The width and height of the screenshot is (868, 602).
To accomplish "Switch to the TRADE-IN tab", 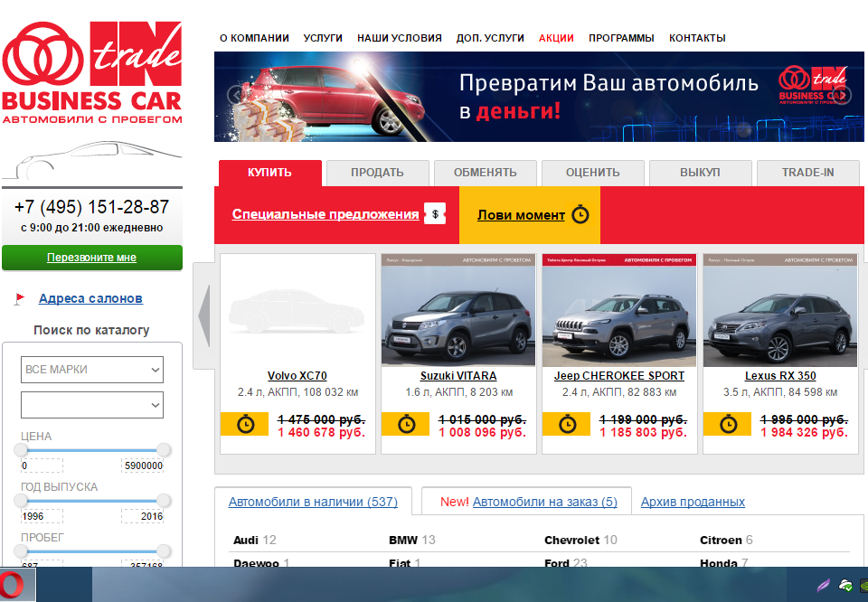I will coord(807,173).
